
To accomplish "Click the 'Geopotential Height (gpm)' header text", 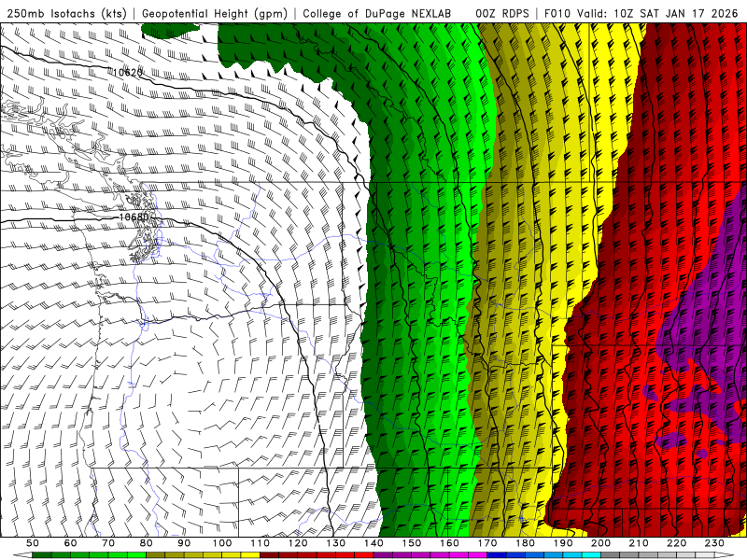I will (215, 14).
